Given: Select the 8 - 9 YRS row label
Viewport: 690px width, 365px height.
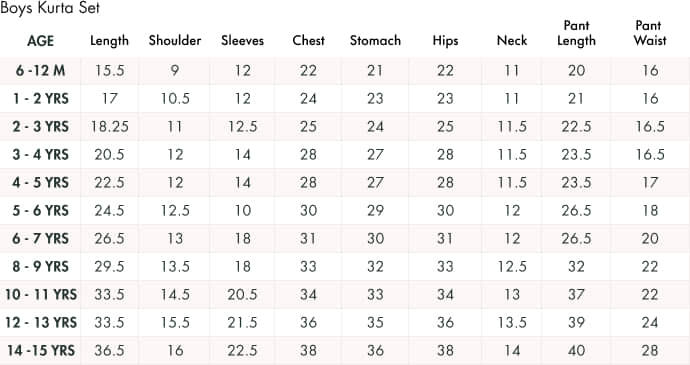Looking at the screenshot, I should click(x=40, y=266).
